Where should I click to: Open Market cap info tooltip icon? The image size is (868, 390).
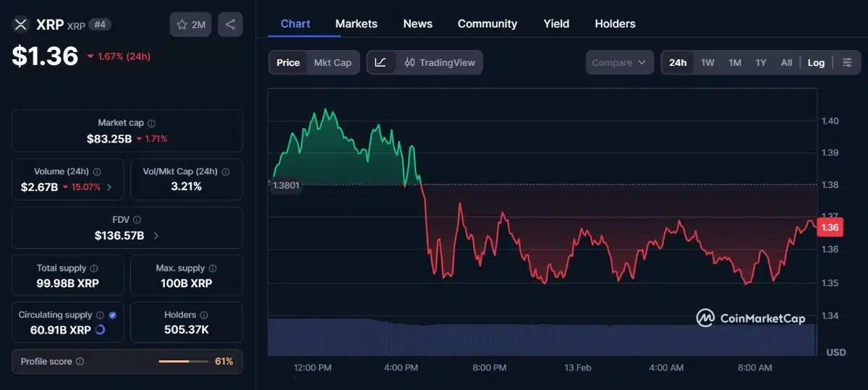click(x=151, y=123)
